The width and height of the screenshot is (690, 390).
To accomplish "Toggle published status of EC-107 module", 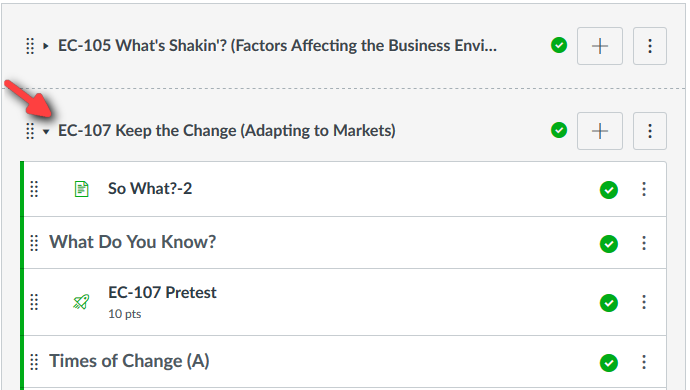I will pyautogui.click(x=559, y=130).
